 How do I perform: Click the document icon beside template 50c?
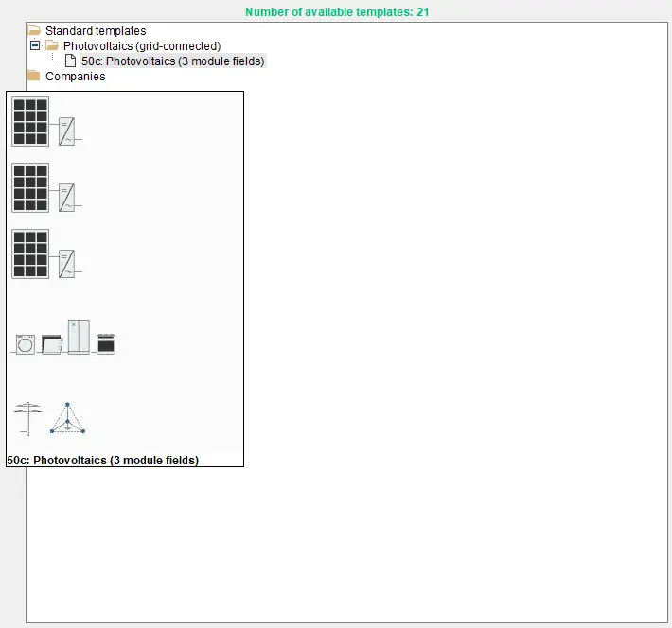pyautogui.click(x=70, y=61)
